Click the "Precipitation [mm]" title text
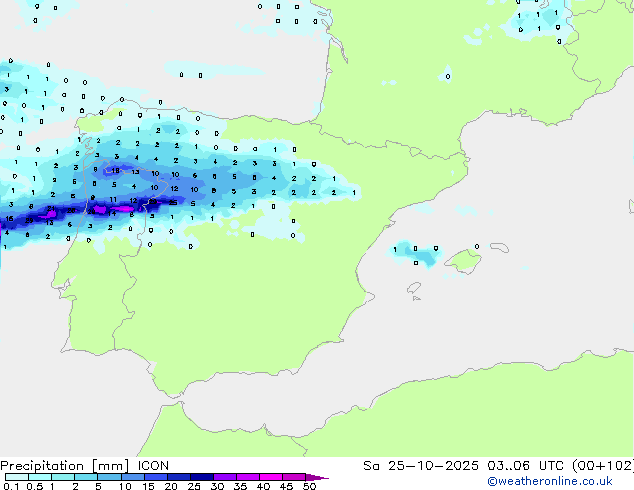 click(x=65, y=466)
